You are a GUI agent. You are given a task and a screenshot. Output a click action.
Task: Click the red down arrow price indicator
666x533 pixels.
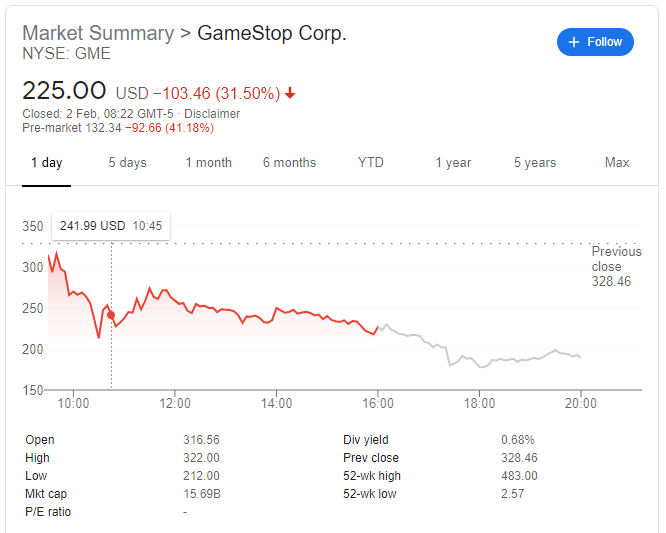pos(290,93)
